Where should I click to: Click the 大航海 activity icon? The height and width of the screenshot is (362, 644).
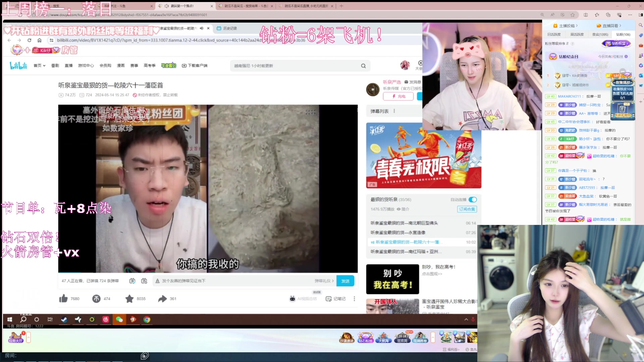pyautogui.click(x=384, y=338)
